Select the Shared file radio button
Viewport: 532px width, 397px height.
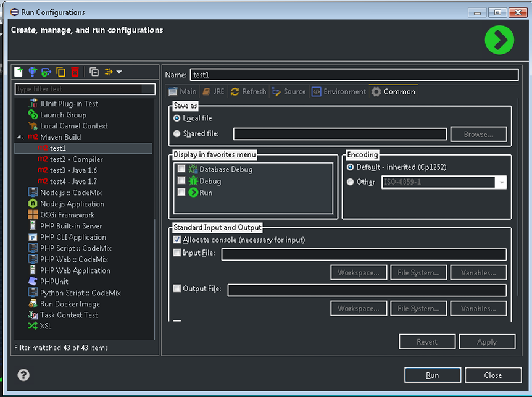[x=177, y=134]
